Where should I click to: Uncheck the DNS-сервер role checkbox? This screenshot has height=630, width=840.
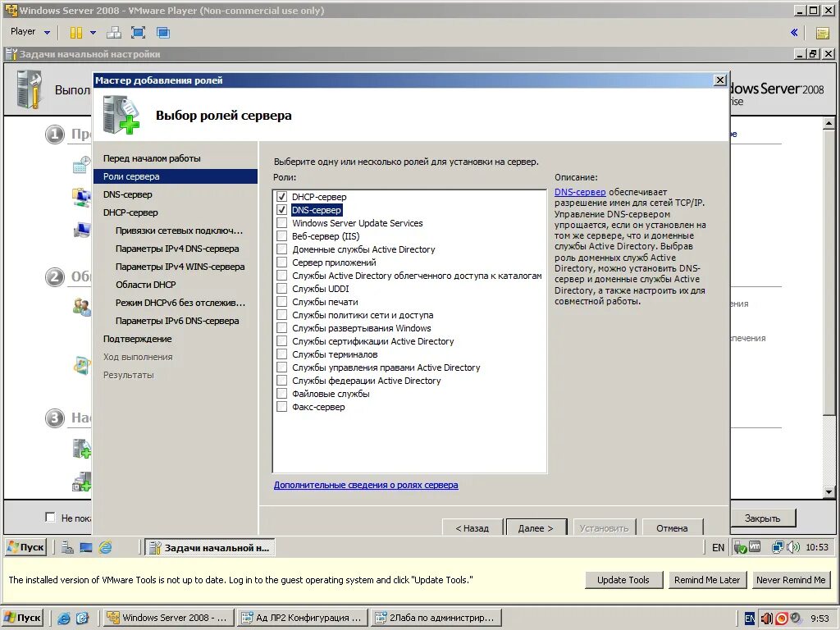pyautogui.click(x=282, y=210)
